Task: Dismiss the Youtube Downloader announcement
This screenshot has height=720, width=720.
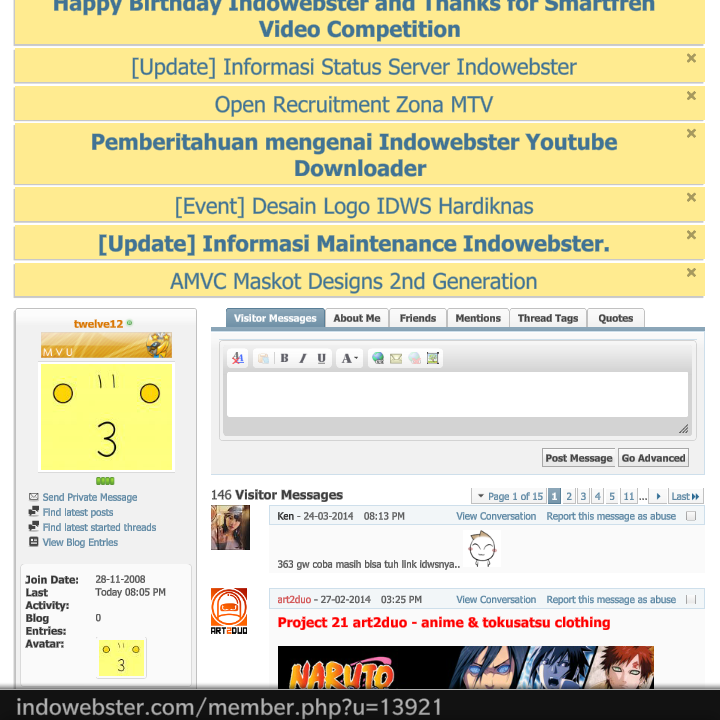Action: click(691, 133)
